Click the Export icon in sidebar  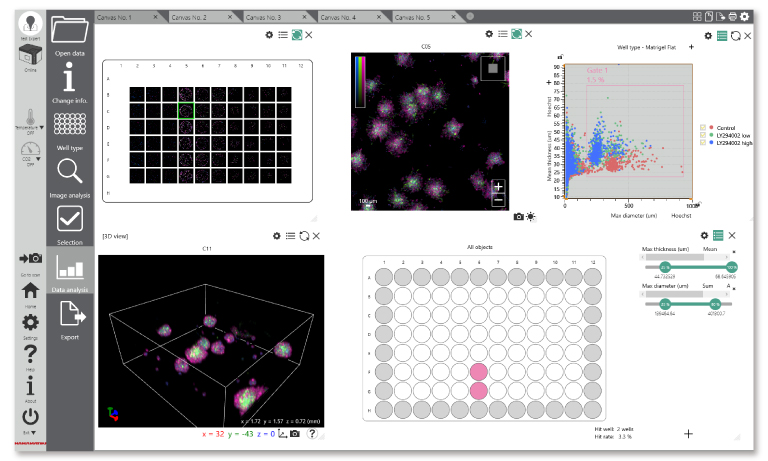coord(69,318)
